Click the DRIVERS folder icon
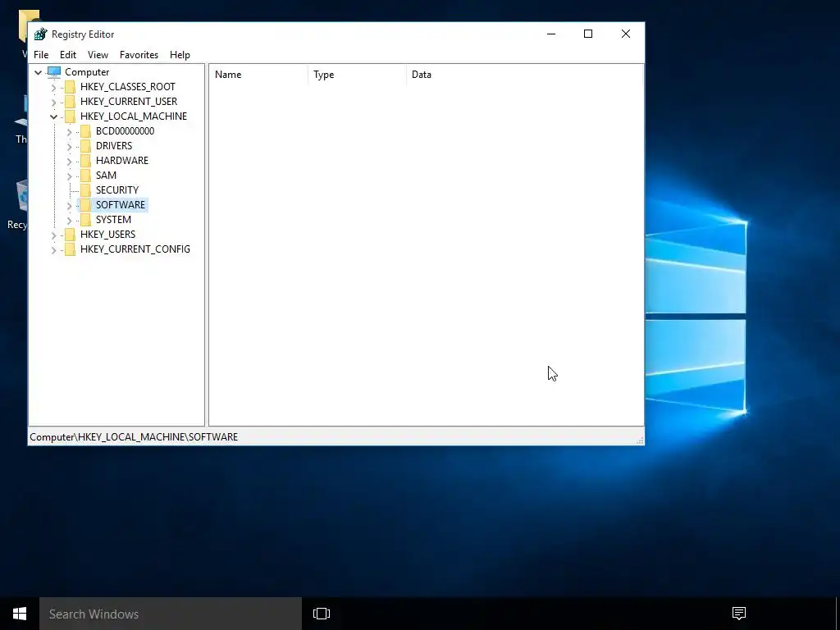The height and width of the screenshot is (630, 840). click(85, 146)
